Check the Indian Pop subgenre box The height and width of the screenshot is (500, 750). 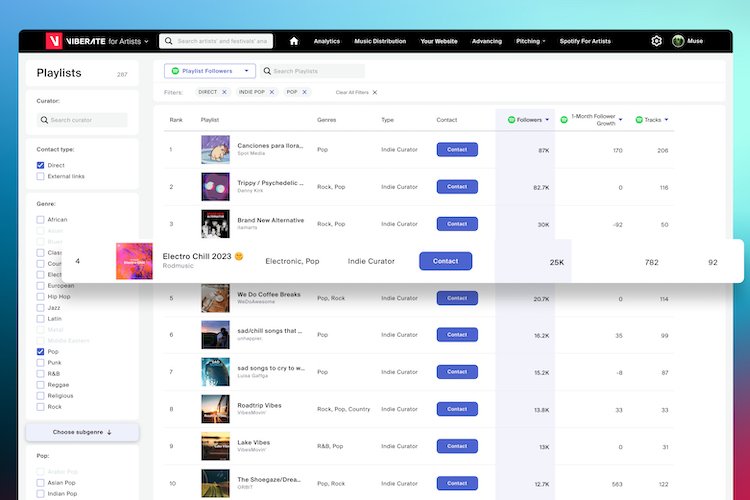[40, 494]
